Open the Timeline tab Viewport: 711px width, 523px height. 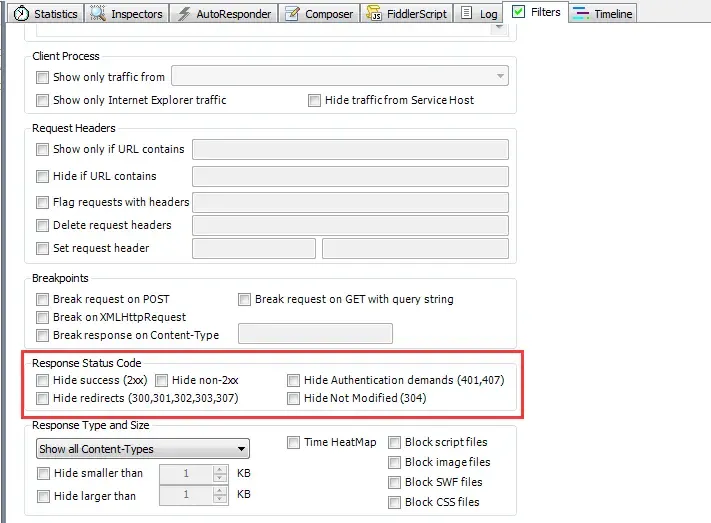pyautogui.click(x=612, y=14)
